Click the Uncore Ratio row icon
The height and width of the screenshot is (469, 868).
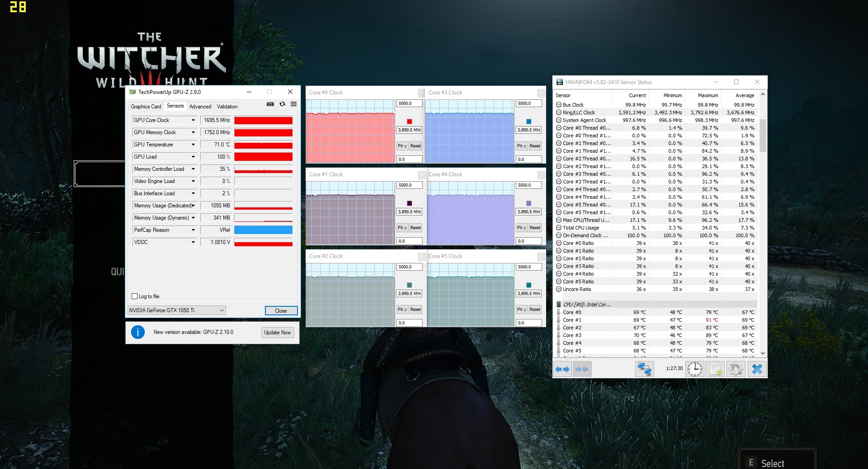pyautogui.click(x=559, y=289)
